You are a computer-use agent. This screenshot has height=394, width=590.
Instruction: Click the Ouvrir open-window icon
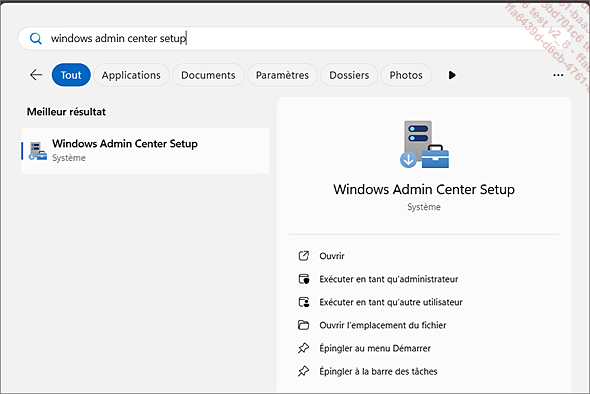tap(304, 256)
